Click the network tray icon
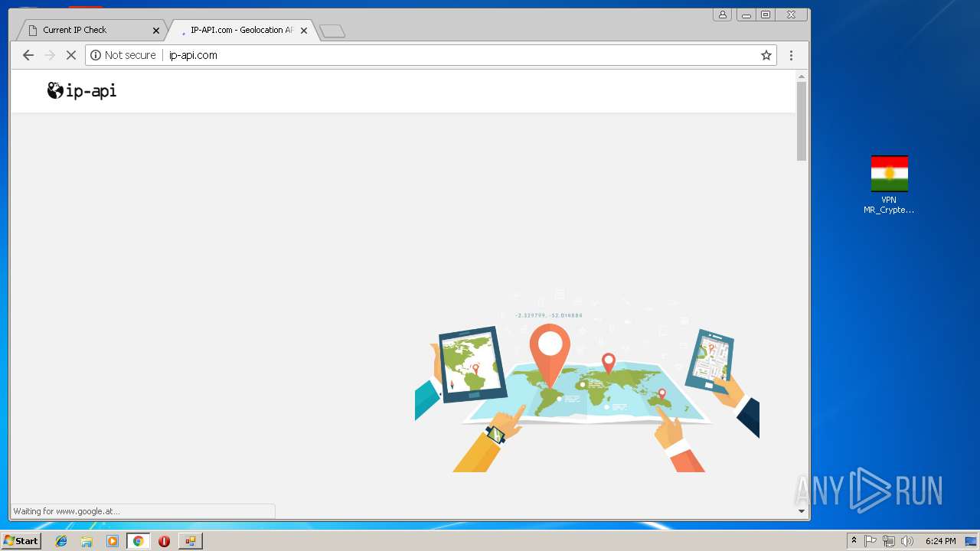This screenshot has width=980, height=551. coord(889,541)
